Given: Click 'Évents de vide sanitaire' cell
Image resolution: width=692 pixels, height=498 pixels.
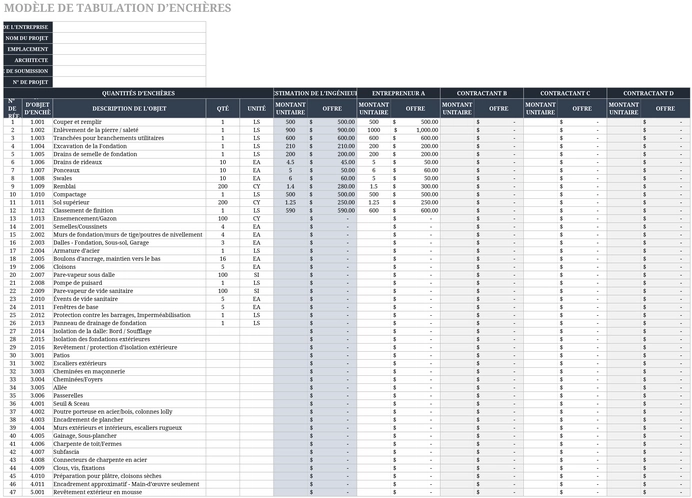Looking at the screenshot, I should coord(129,299).
